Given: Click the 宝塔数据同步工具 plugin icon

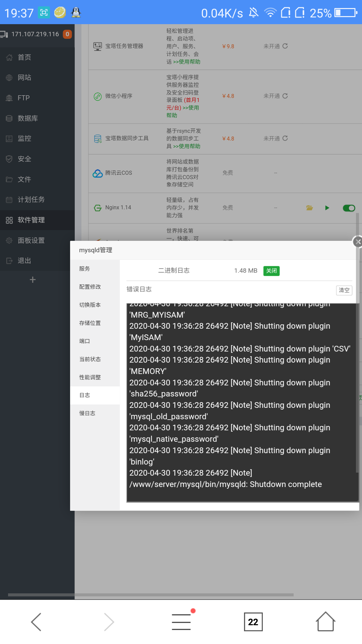Looking at the screenshot, I should 98,139.
